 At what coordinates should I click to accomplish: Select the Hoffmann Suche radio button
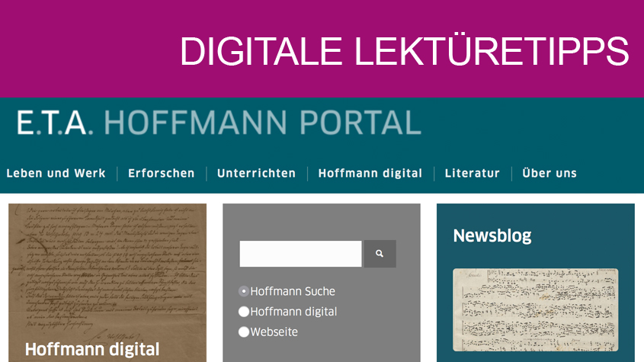pos(244,291)
